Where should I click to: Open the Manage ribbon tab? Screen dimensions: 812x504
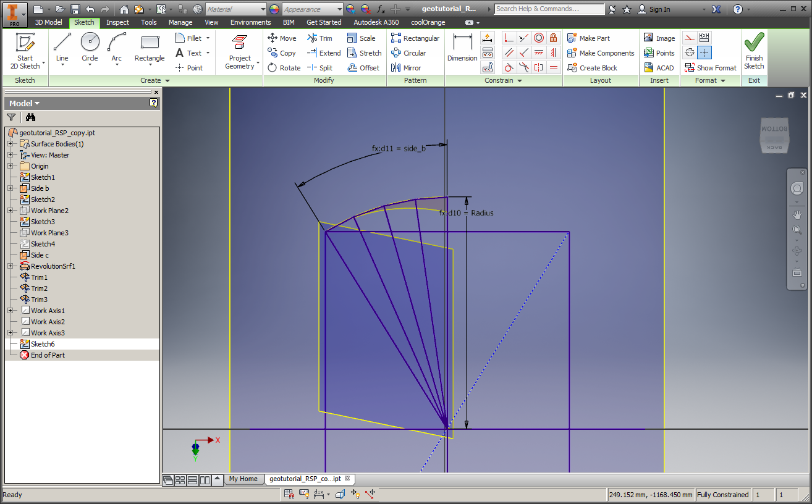pos(180,22)
